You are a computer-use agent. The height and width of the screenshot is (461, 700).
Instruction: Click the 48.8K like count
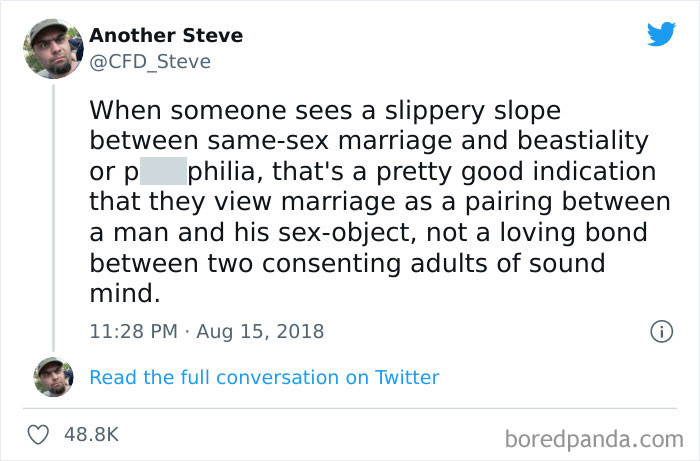[92, 435]
